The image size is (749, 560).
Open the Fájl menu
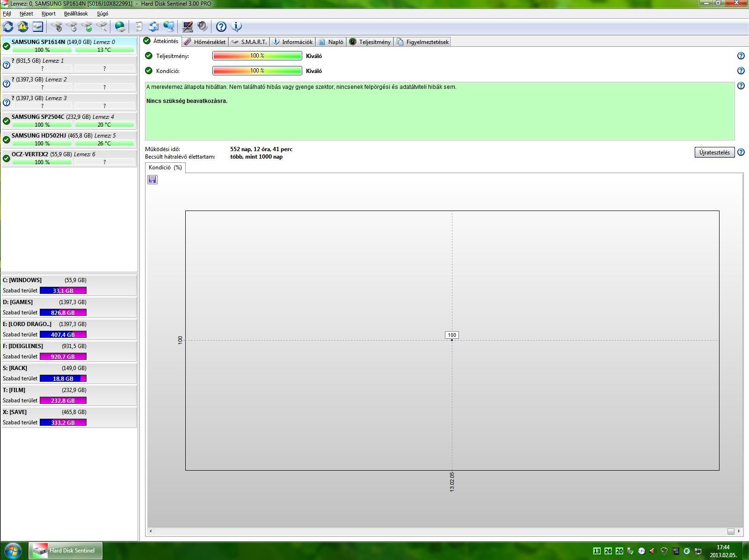[x=7, y=14]
